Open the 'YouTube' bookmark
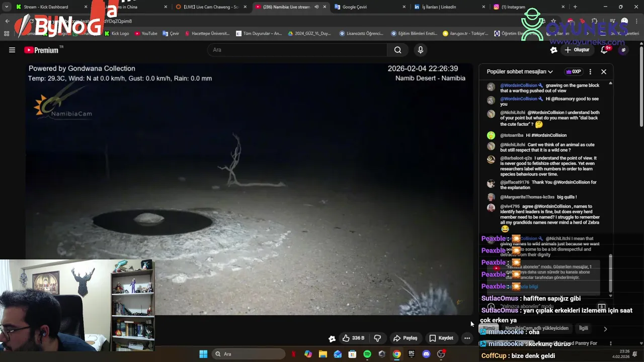The image size is (644, 362). click(146, 34)
